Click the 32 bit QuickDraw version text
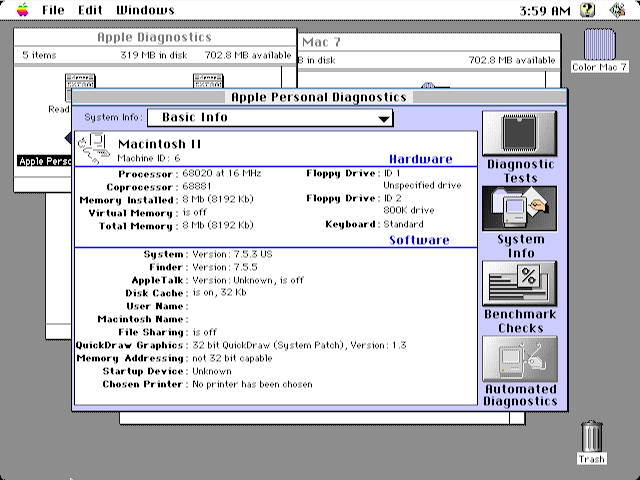The height and width of the screenshot is (480, 640). (299, 345)
